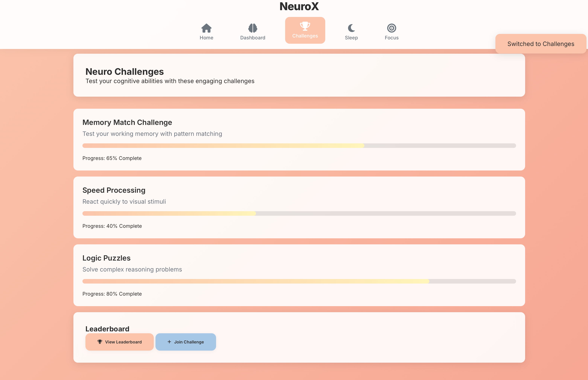Click the Speed Processing progress bar
Image resolution: width=588 pixels, height=380 pixels.
tap(299, 213)
